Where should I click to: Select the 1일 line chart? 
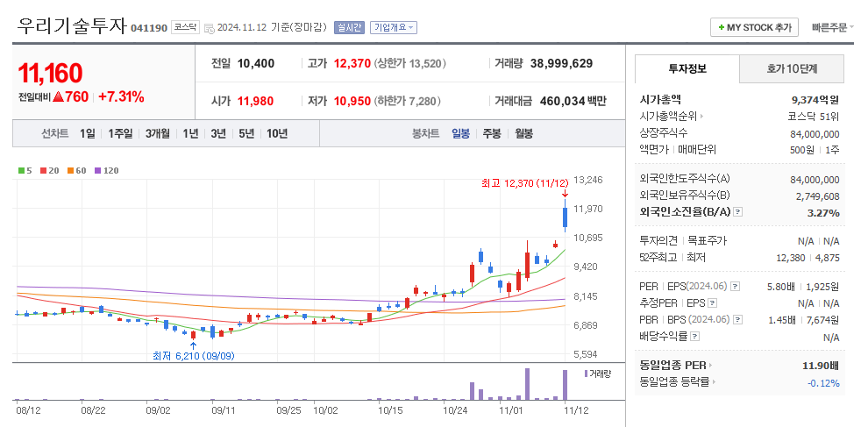click(x=87, y=133)
